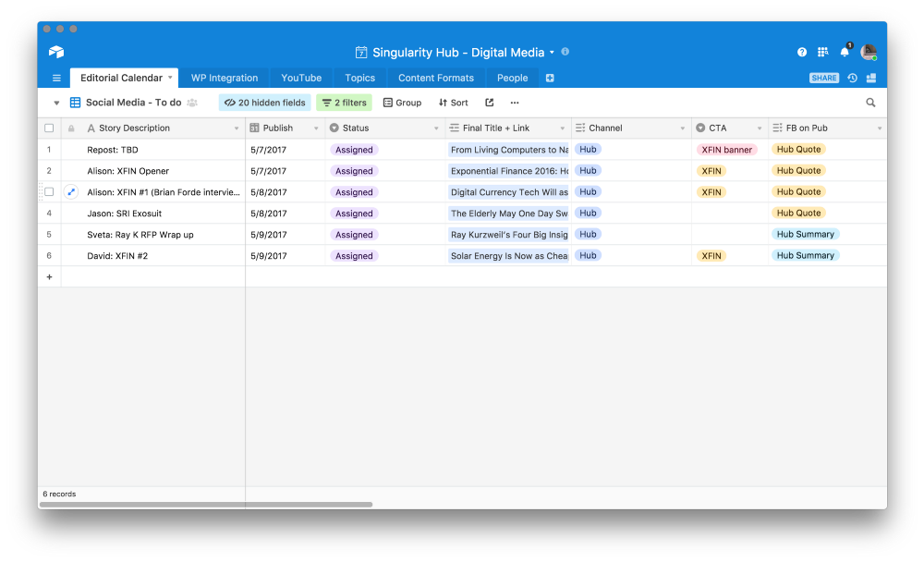Add a new table with plus icon
924x562 pixels.
(550, 78)
